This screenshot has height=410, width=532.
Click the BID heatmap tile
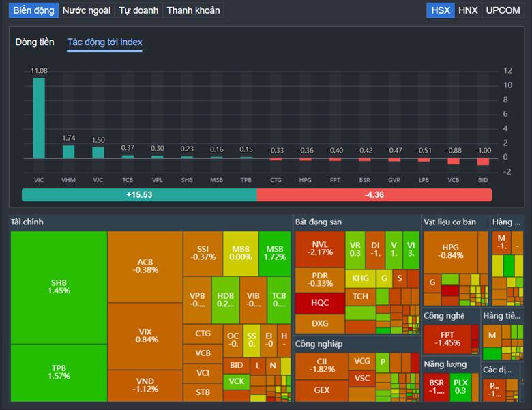point(237,366)
